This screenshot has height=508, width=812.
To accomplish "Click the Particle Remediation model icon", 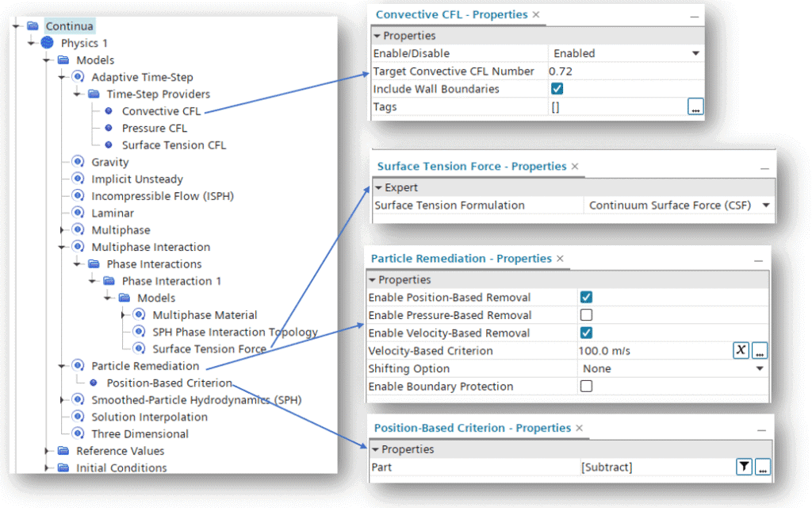I will pyautogui.click(x=78, y=366).
